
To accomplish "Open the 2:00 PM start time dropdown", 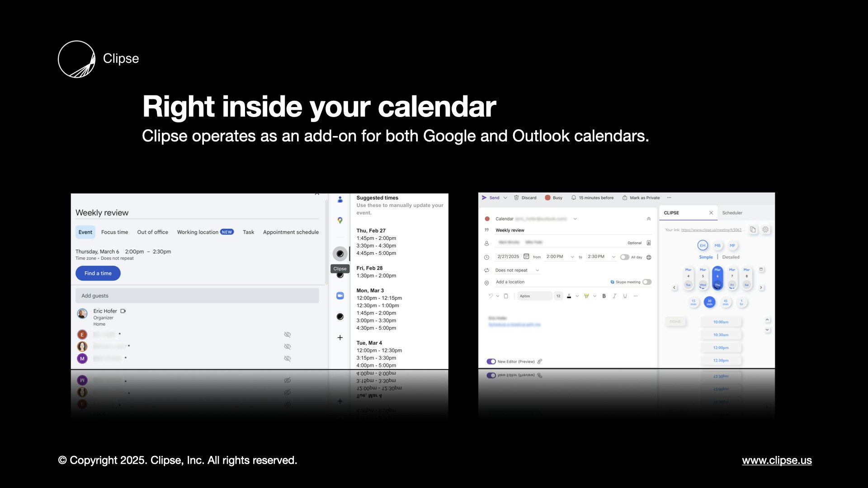I will coord(572,257).
